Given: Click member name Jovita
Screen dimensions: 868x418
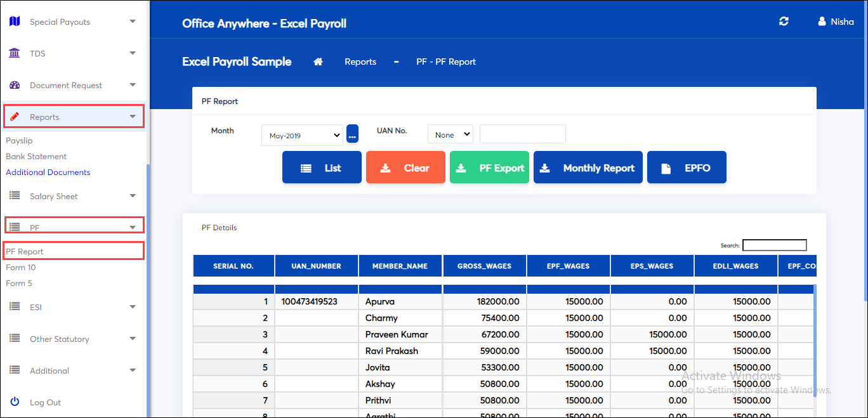Looking at the screenshot, I should click(378, 367).
